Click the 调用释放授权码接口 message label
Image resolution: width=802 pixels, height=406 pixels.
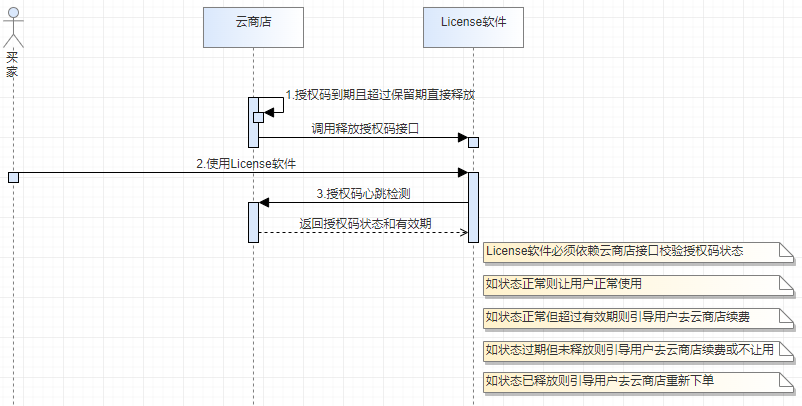pyautogui.click(x=364, y=129)
